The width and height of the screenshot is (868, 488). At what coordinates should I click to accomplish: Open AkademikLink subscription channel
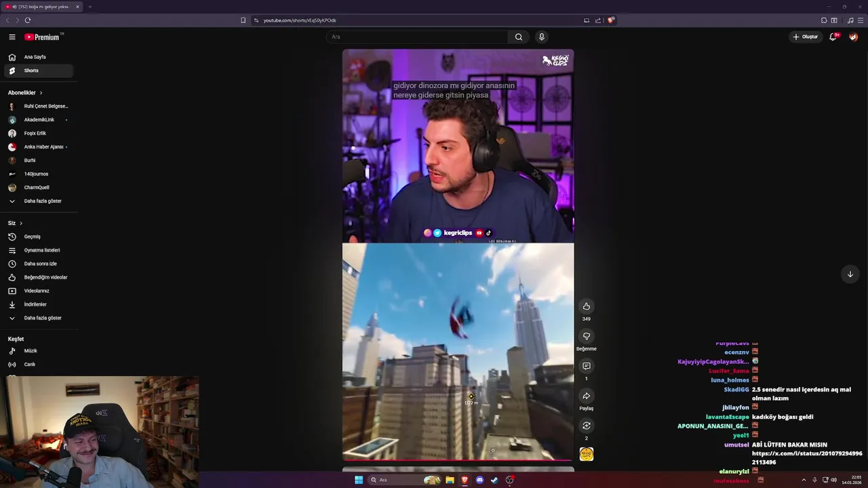(x=37, y=120)
